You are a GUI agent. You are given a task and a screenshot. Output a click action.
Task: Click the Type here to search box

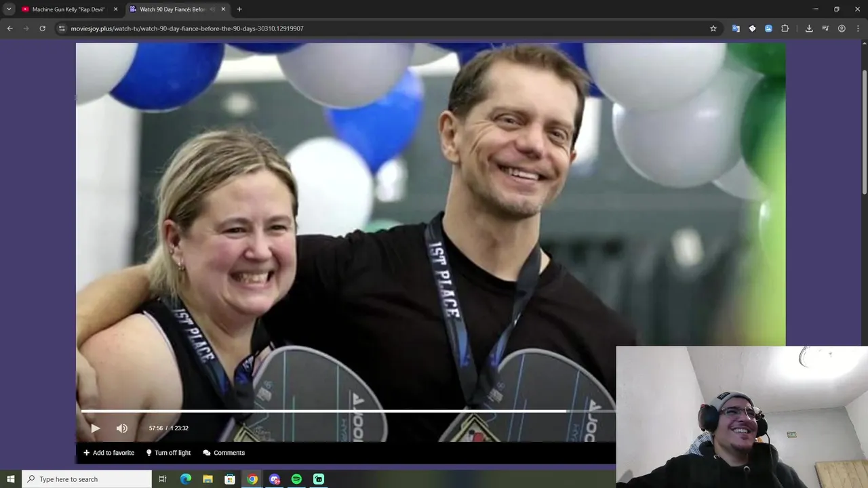coord(87,479)
